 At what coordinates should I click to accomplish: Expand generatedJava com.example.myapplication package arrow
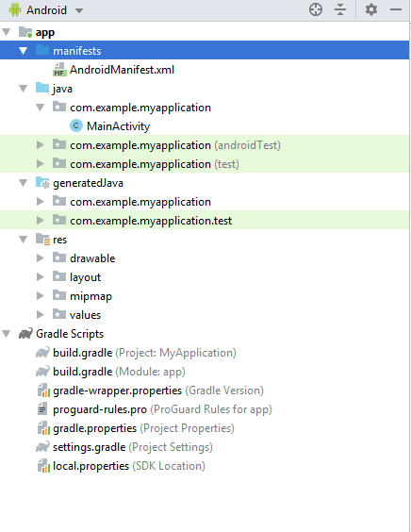(x=40, y=202)
